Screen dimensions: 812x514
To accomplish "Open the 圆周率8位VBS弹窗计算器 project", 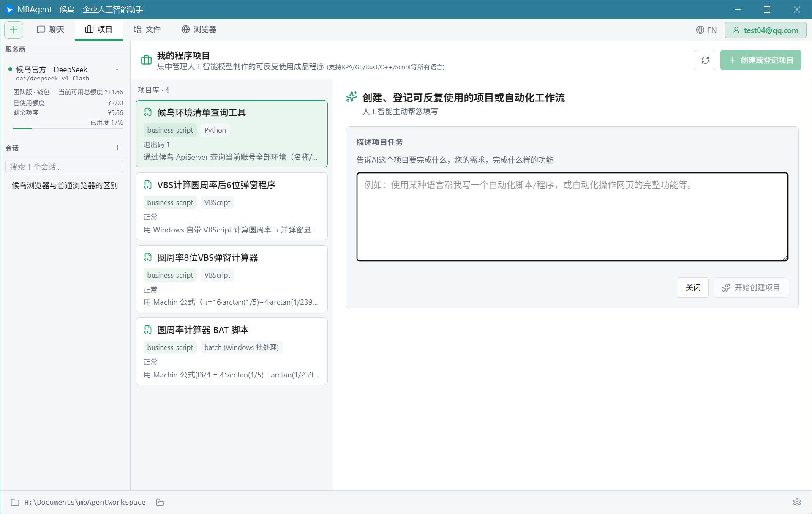I will [x=232, y=279].
